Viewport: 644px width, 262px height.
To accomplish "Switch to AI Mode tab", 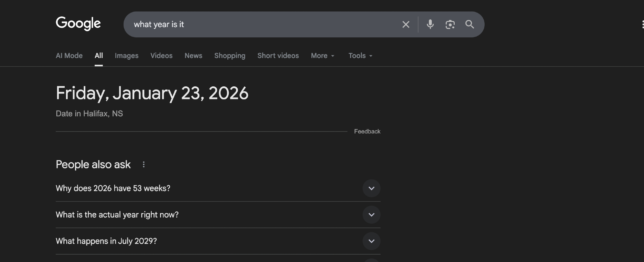I will [69, 56].
